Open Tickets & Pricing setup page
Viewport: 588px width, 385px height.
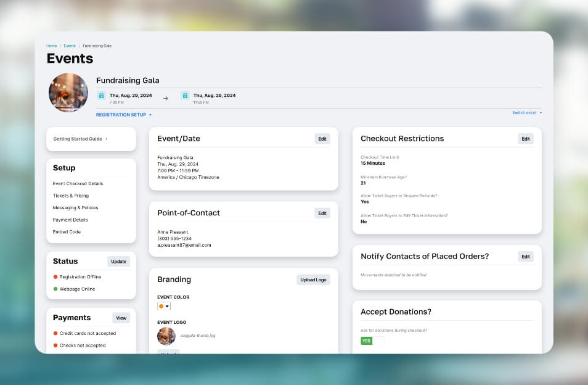[70, 196]
